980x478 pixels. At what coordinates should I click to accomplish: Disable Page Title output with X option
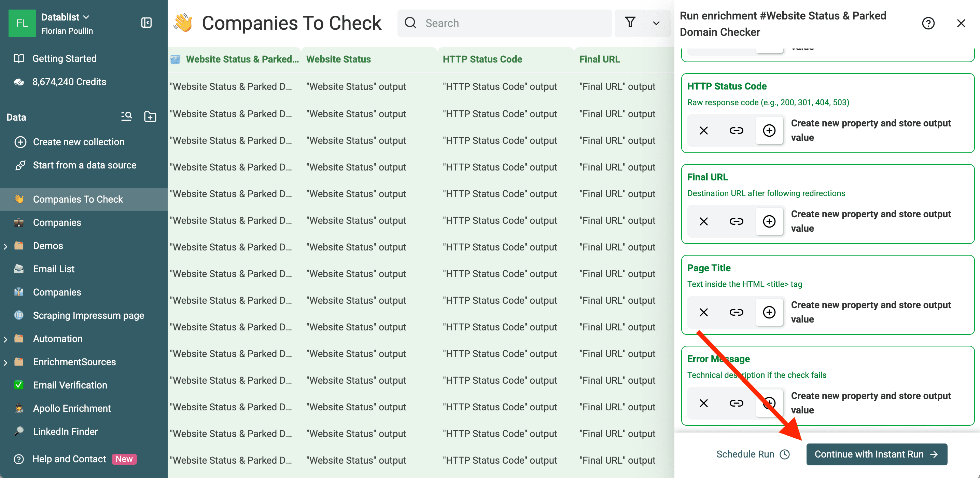coord(703,312)
